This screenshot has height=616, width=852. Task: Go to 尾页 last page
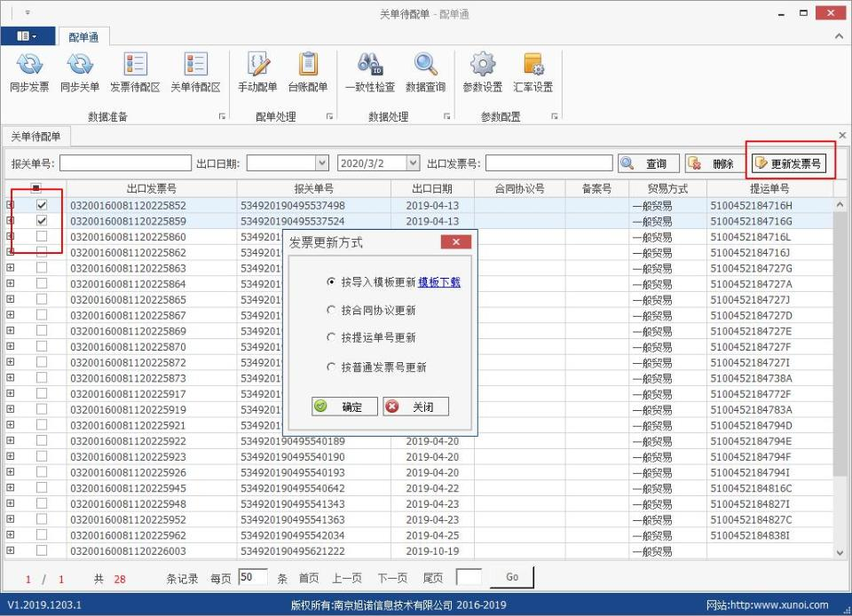pos(432,579)
